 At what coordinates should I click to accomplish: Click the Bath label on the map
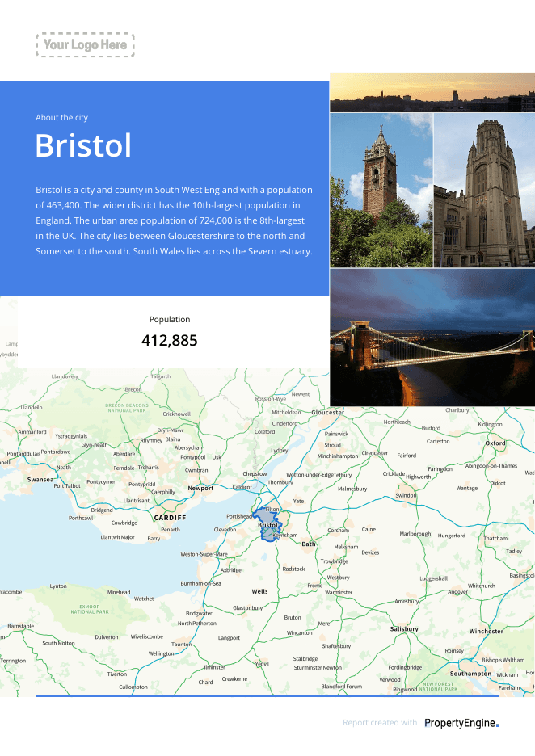(308, 544)
